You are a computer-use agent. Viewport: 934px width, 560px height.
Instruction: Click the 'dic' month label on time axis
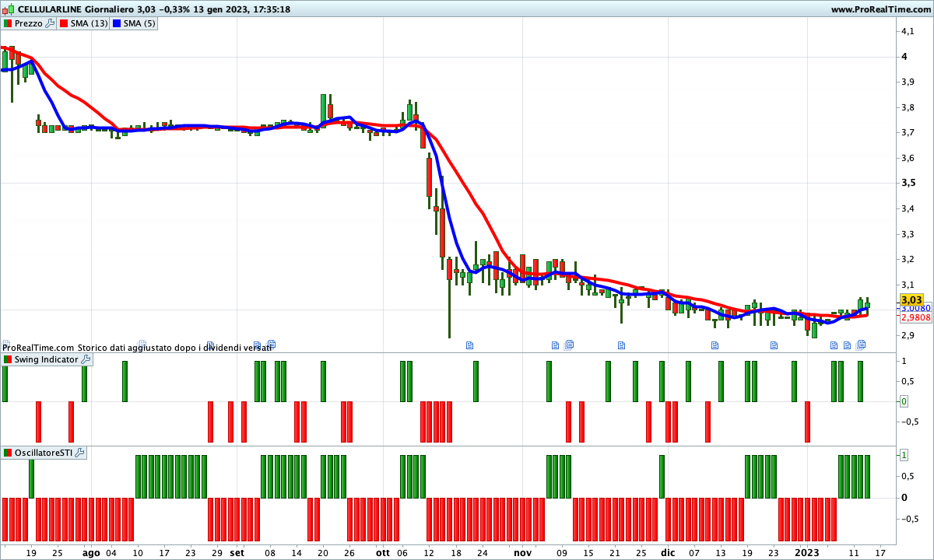(x=668, y=553)
